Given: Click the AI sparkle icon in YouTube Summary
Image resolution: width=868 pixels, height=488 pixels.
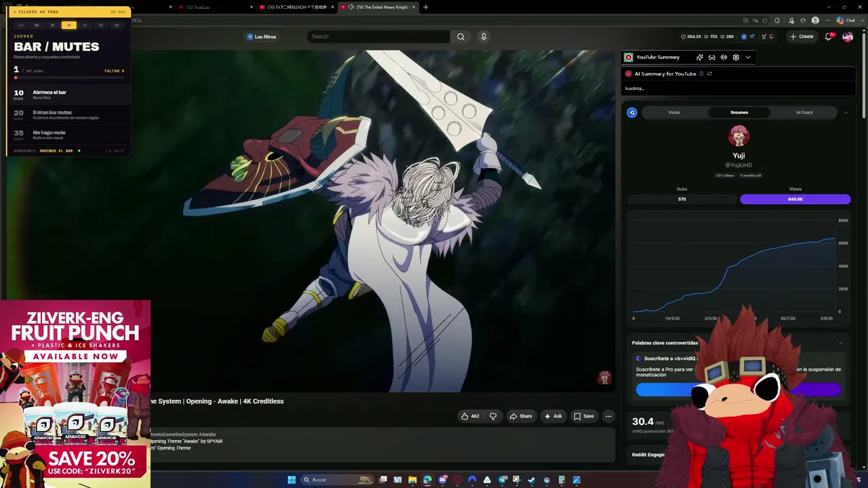Looking at the screenshot, I should click(x=700, y=58).
